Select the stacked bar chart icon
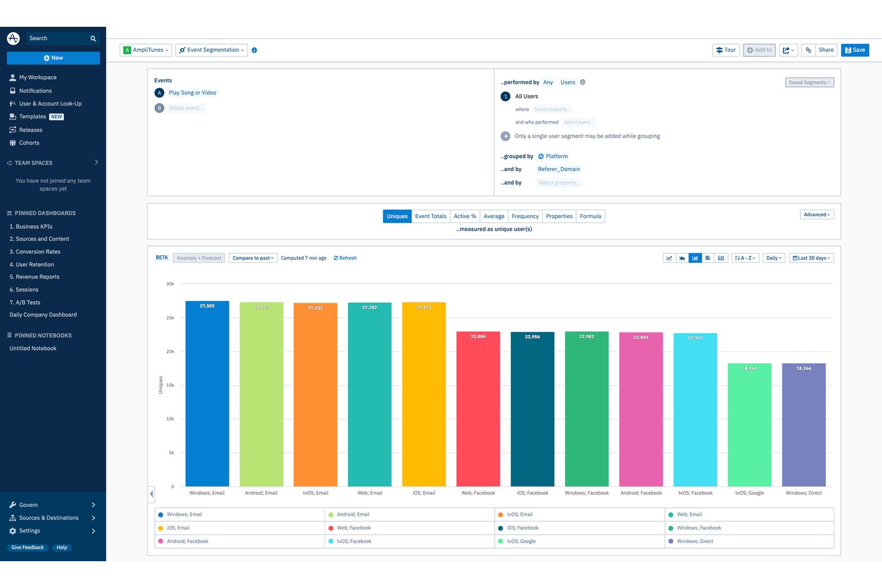 (x=721, y=258)
